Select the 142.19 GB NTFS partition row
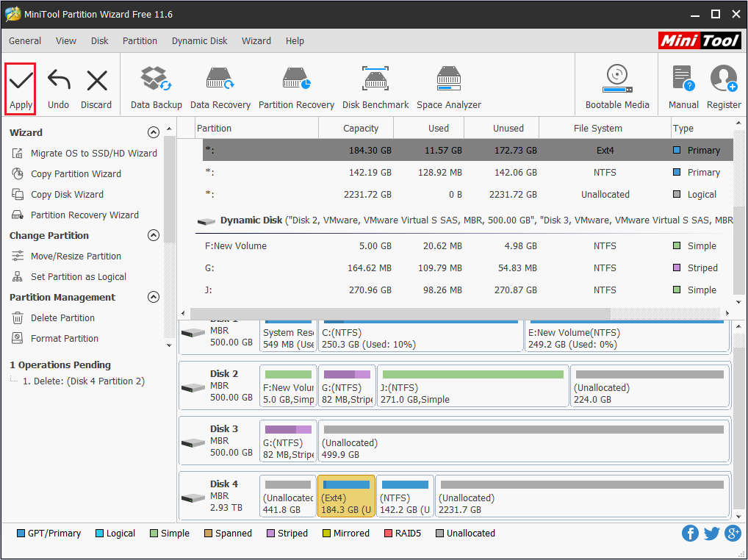Screen dimensions: 748x560 click(x=467, y=172)
